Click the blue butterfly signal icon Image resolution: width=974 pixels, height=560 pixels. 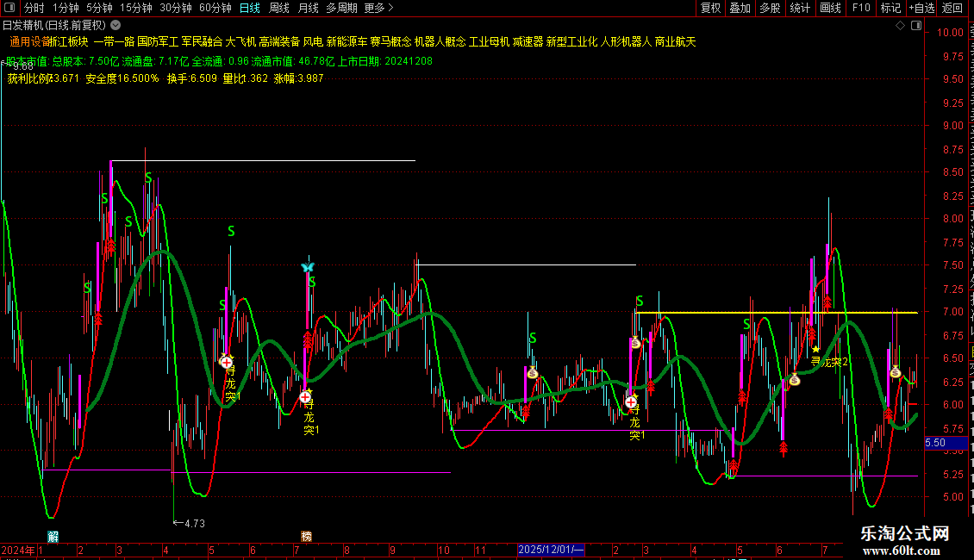(x=308, y=267)
